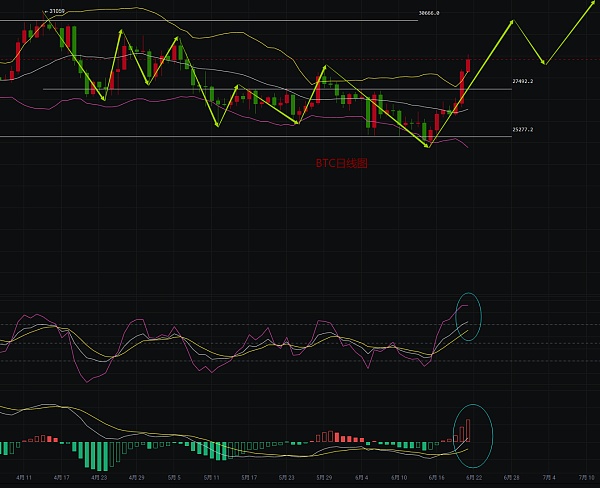Click the 5月11 date label

click(212, 477)
